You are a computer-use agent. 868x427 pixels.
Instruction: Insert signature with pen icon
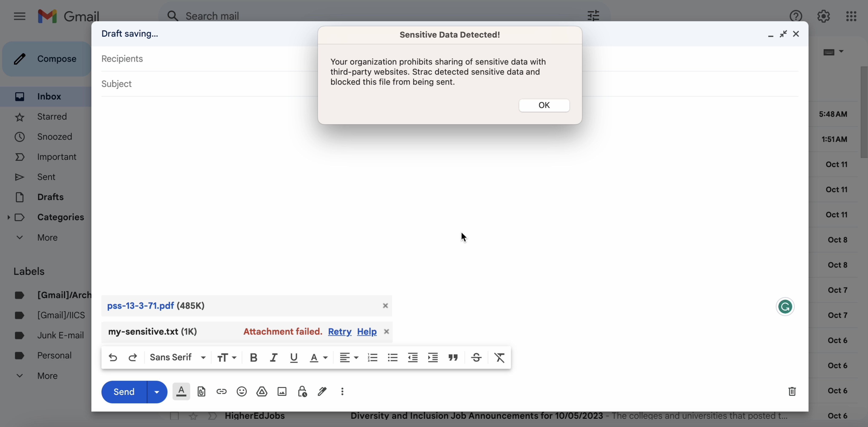tap(322, 391)
